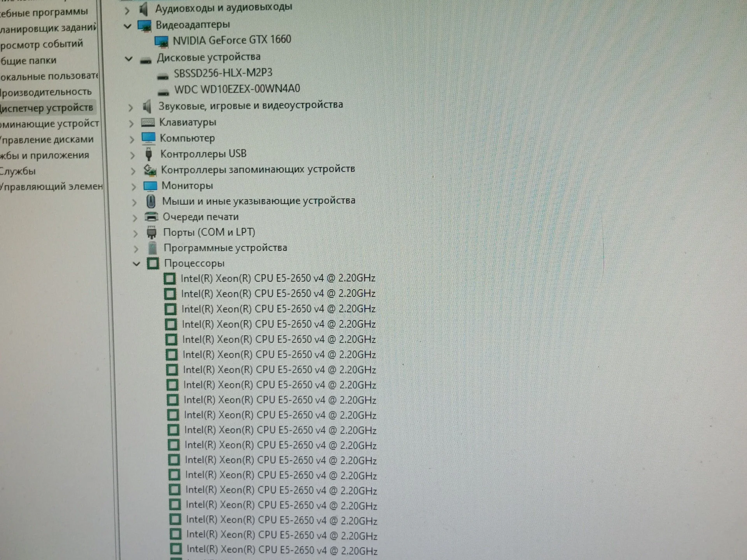The height and width of the screenshot is (560, 747).
Task: Open Службы и приложения in the left pane
Action: (45, 155)
